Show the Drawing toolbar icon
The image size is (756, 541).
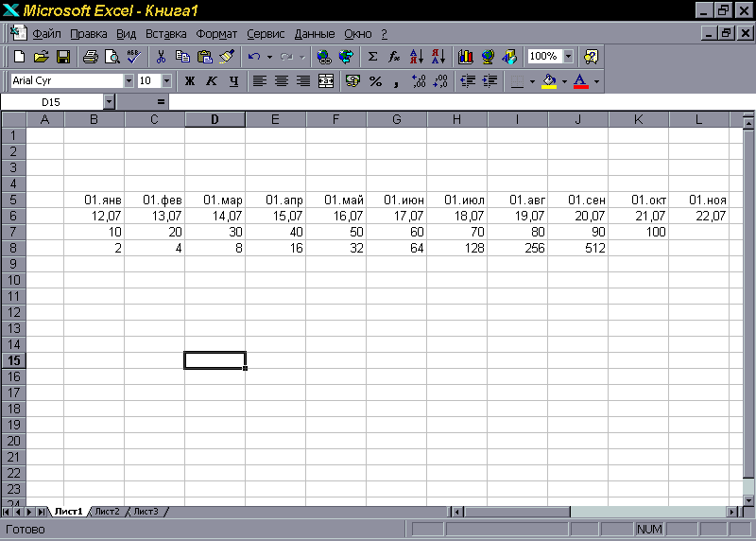click(x=509, y=57)
